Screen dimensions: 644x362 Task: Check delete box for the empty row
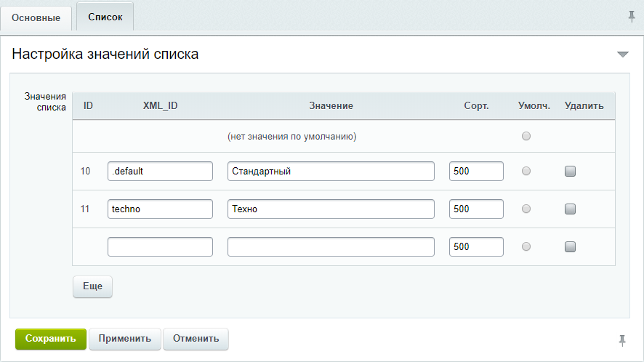570,246
